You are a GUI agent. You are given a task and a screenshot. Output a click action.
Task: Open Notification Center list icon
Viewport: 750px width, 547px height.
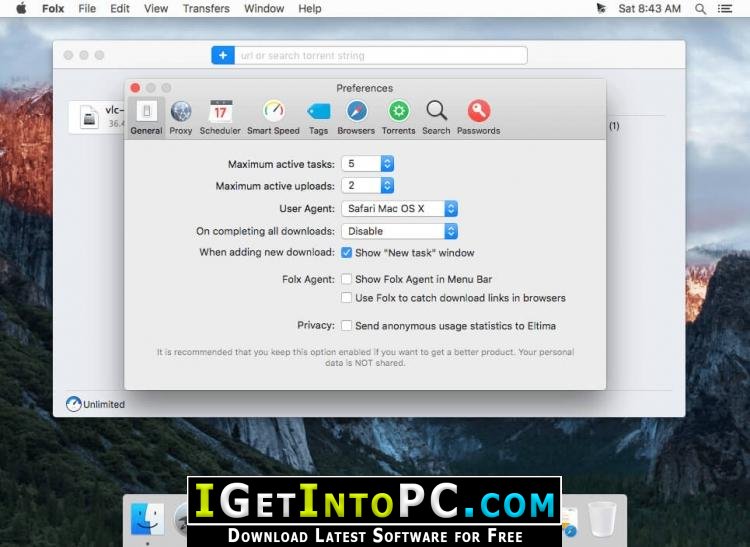pyautogui.click(x=725, y=9)
